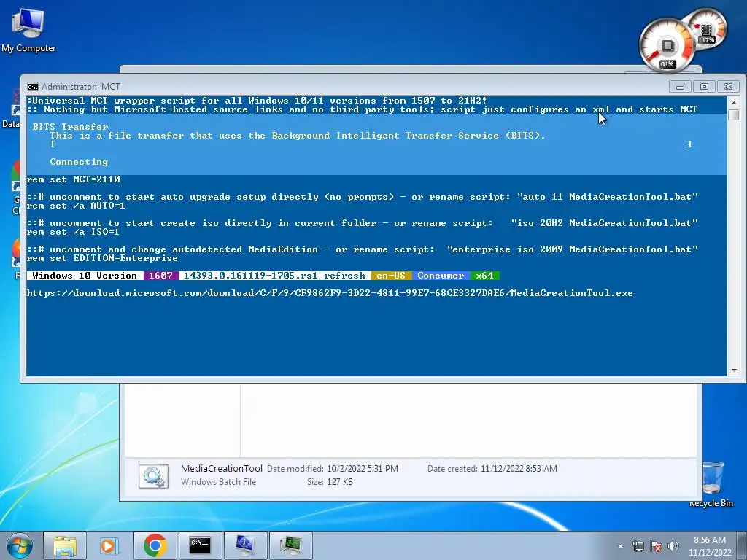Image resolution: width=747 pixels, height=560 pixels.
Task: Open the Recycle Bin on desktop
Action: point(712,483)
